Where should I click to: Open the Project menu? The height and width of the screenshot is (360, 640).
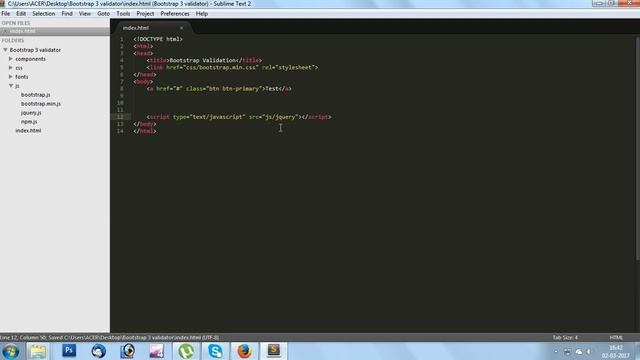point(145,13)
